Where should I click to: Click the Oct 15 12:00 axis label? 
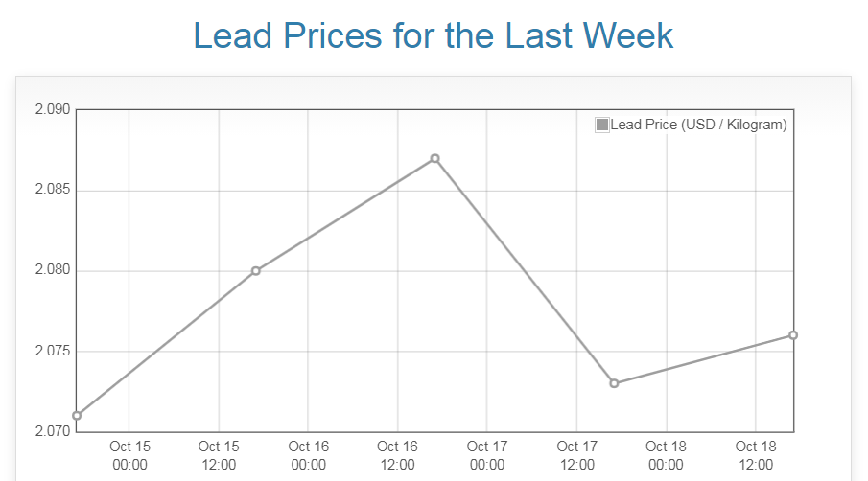click(219, 455)
